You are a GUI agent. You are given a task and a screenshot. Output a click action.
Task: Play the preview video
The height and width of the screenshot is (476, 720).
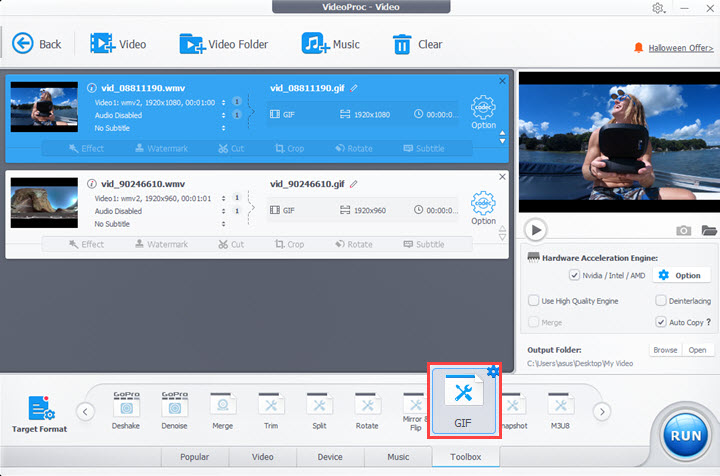(535, 230)
